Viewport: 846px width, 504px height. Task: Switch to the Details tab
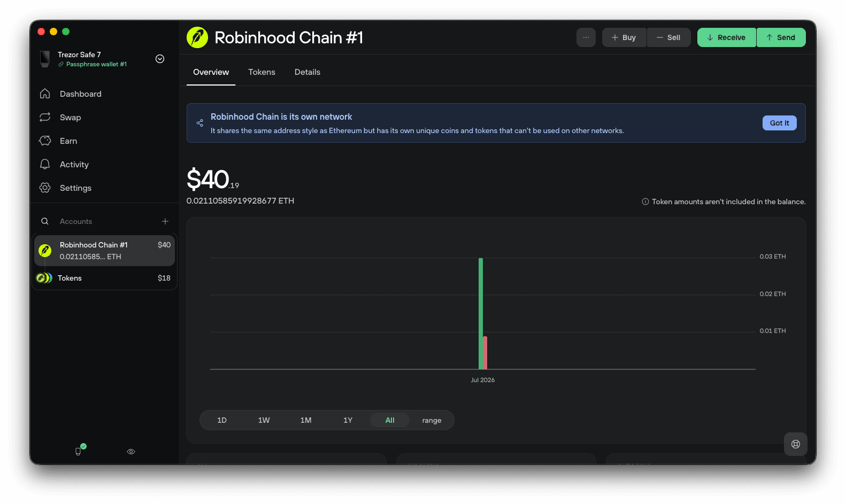coord(307,72)
